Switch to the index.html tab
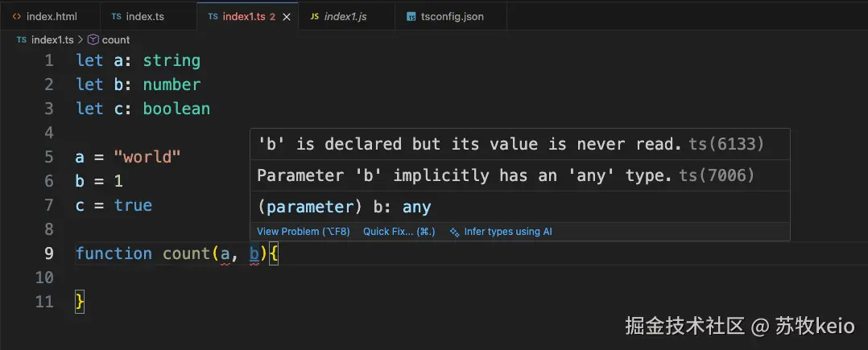The width and height of the screenshot is (868, 350). coord(50,16)
